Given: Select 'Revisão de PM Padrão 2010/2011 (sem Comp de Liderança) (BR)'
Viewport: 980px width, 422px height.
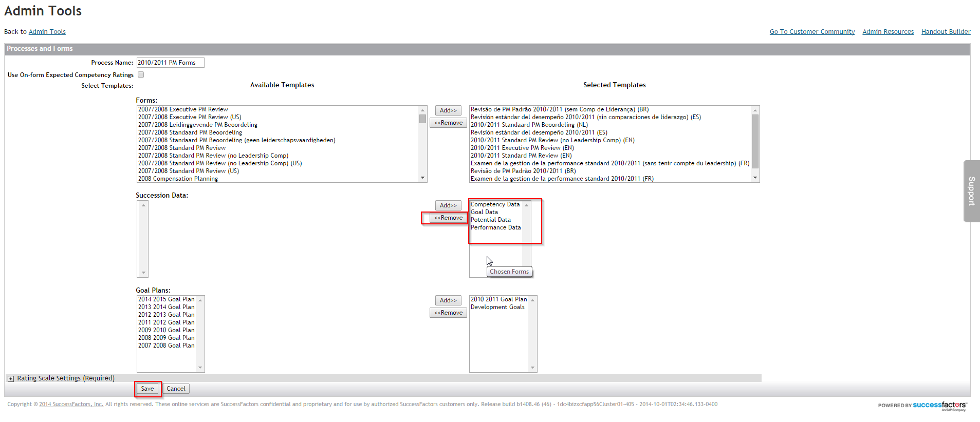Looking at the screenshot, I should (611, 109).
